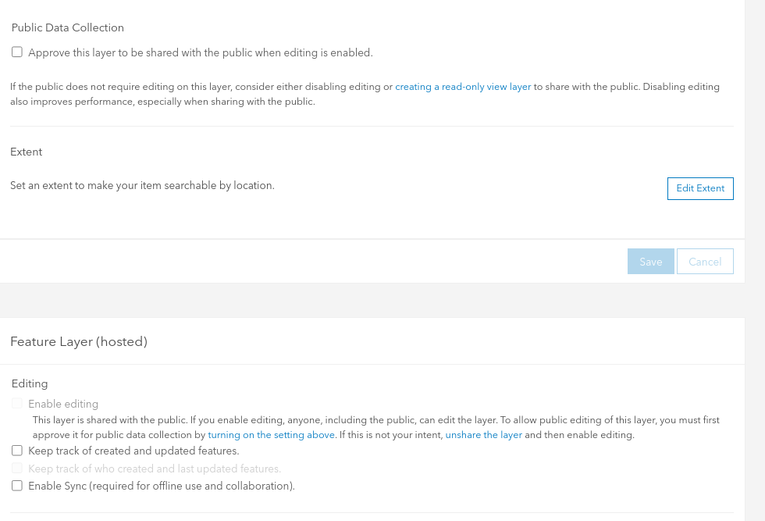
Task: Check the Enable Sync checkbox
Action: point(17,486)
